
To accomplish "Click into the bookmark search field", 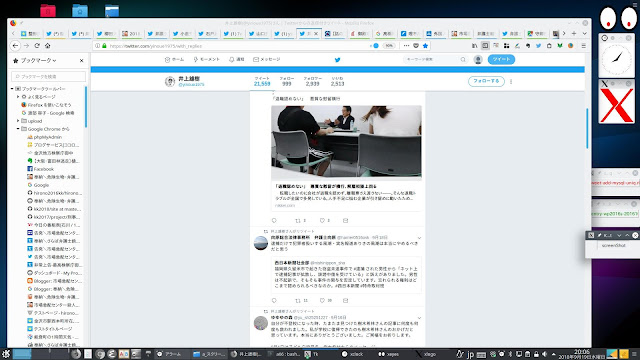I will click(48, 76).
